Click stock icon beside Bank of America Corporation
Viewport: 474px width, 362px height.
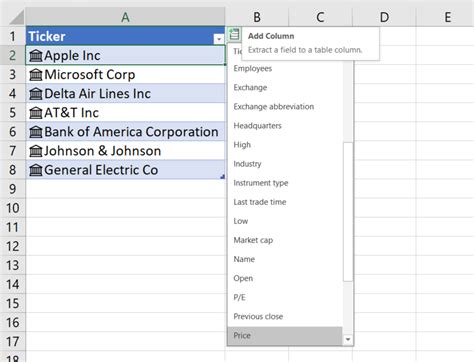click(36, 132)
